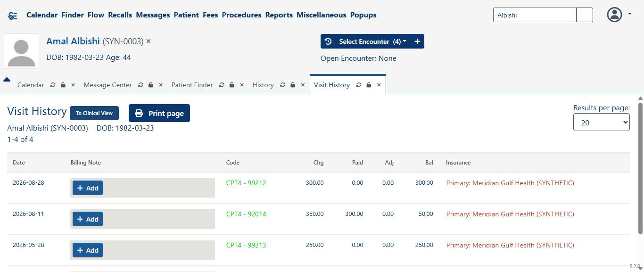
Task: Click the Billing Note column header
Action: click(86, 163)
